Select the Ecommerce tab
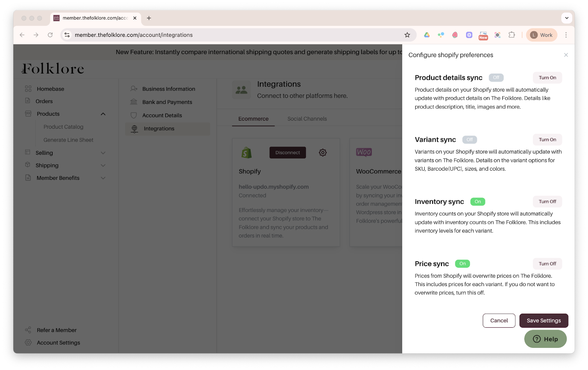The height and width of the screenshot is (370, 588). pyautogui.click(x=253, y=118)
